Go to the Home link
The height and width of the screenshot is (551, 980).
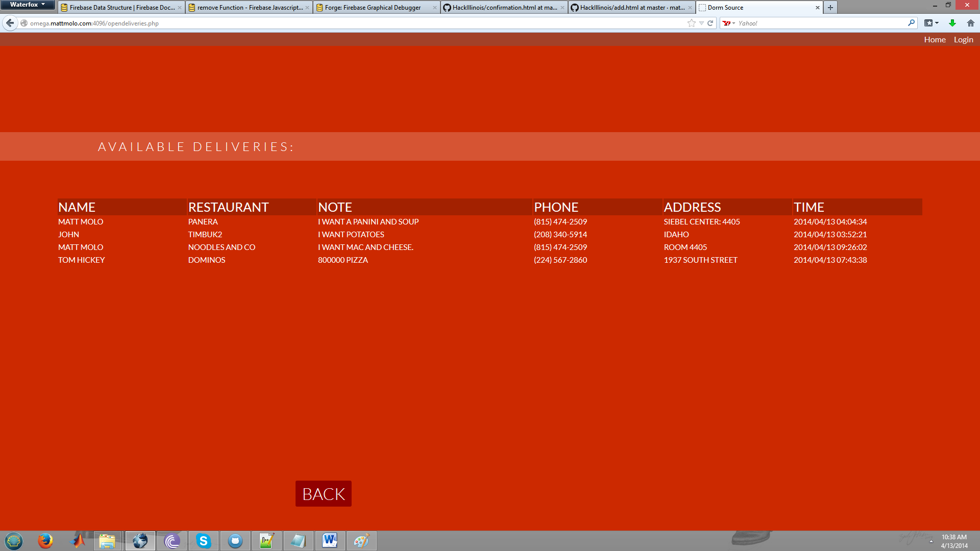click(935, 39)
